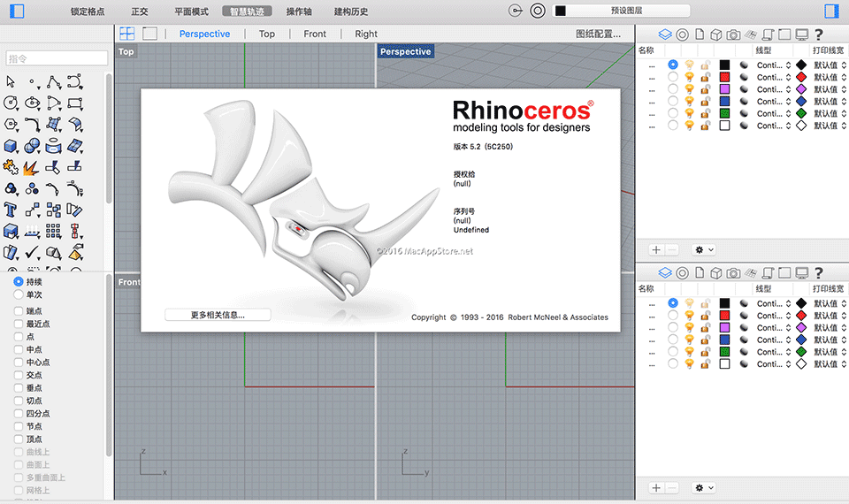Click 更多相关信息... button in splash
This screenshot has height=504, width=849.
coord(218,315)
